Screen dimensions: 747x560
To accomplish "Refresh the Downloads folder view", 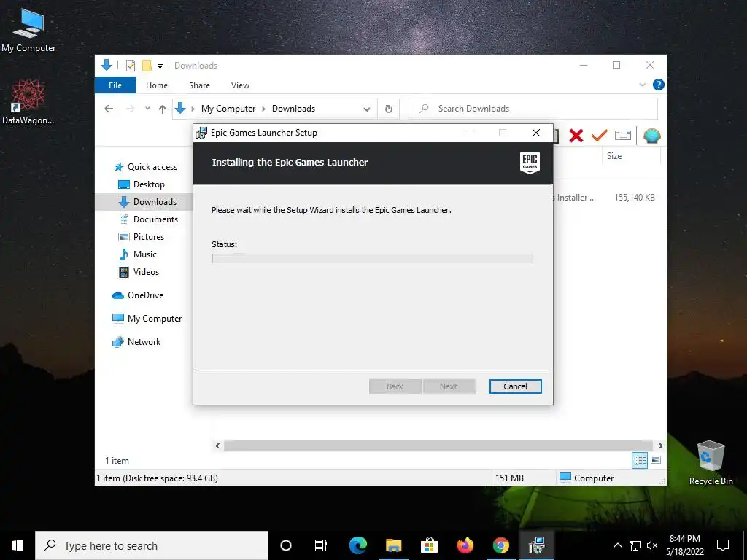I will click(x=389, y=109).
